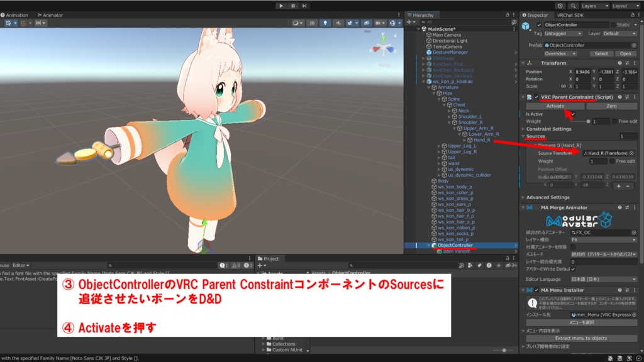Toggle the アバターのWrite Default checkbox
The height and width of the screenshot is (362, 644).
click(x=572, y=270)
